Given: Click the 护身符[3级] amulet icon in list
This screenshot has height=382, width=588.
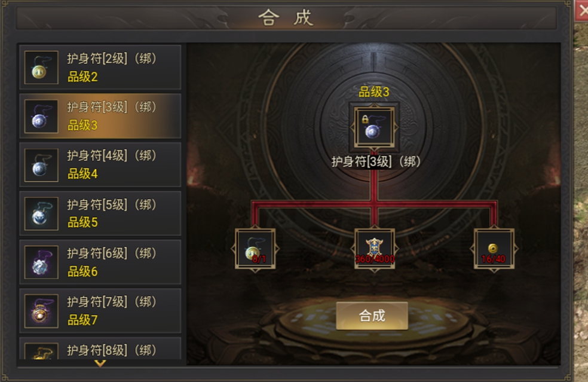Looking at the screenshot, I should point(41,116).
